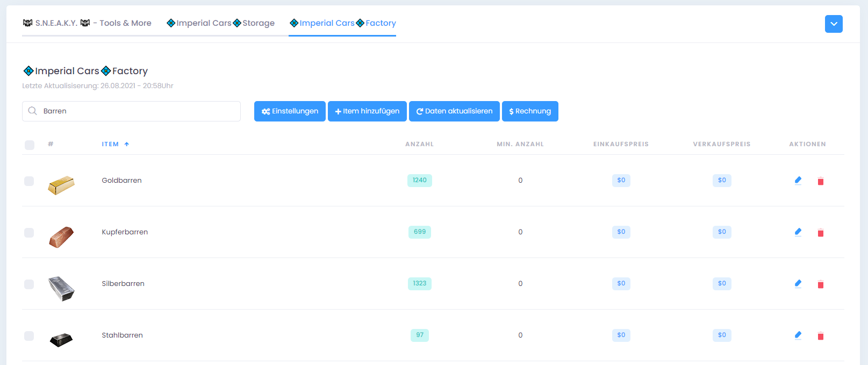
Task: Edit the Stahlbarren item
Action: coord(798,335)
